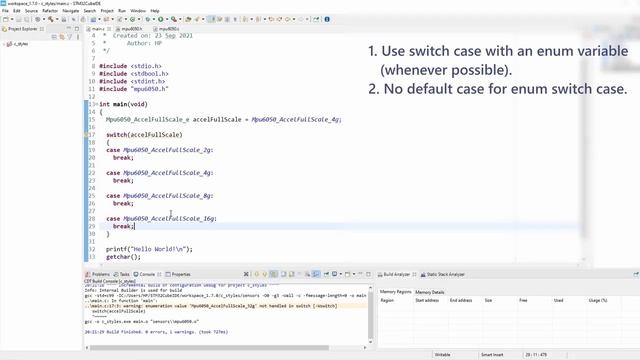
Task: Open the Refactor menu
Action: coord(50,11)
